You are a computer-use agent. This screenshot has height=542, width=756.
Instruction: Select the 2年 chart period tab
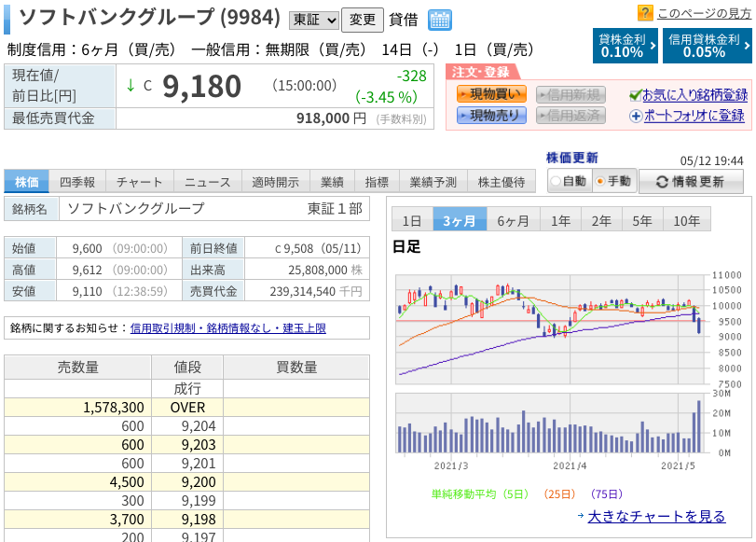pyautogui.click(x=601, y=219)
